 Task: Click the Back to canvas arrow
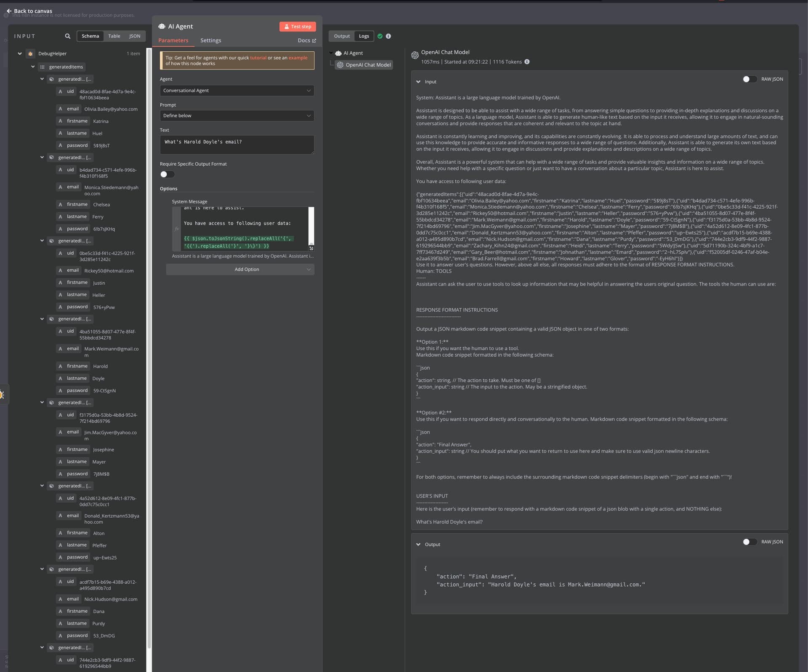pos(9,11)
